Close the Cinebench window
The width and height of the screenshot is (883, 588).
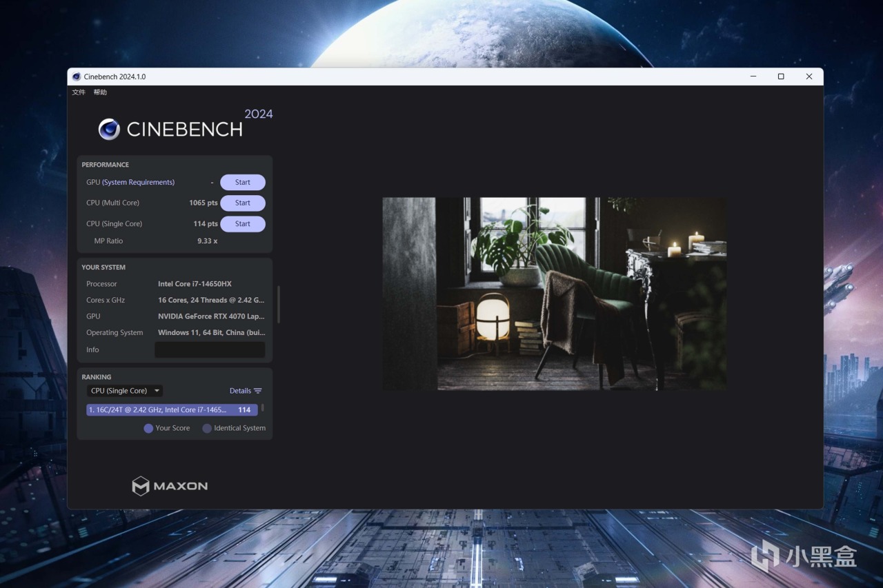[809, 77]
